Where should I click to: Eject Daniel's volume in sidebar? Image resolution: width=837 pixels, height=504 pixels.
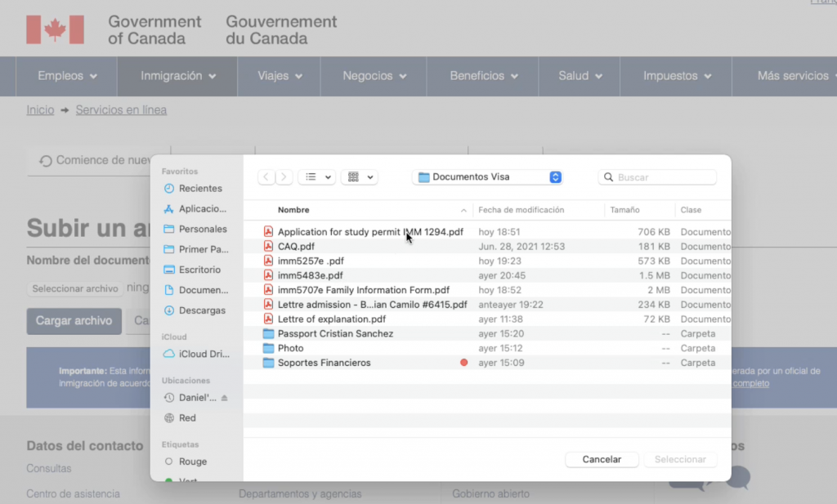tap(225, 398)
